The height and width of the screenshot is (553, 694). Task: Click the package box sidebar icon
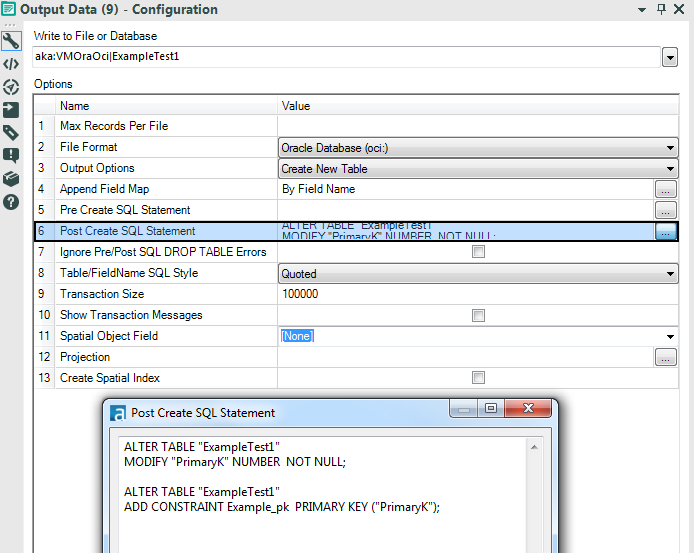(11, 178)
